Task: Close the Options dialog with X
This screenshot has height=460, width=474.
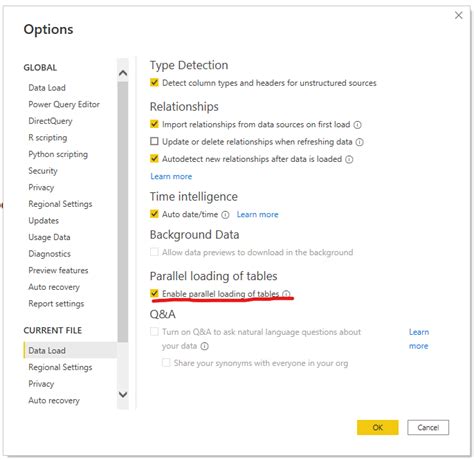Action: tap(459, 15)
